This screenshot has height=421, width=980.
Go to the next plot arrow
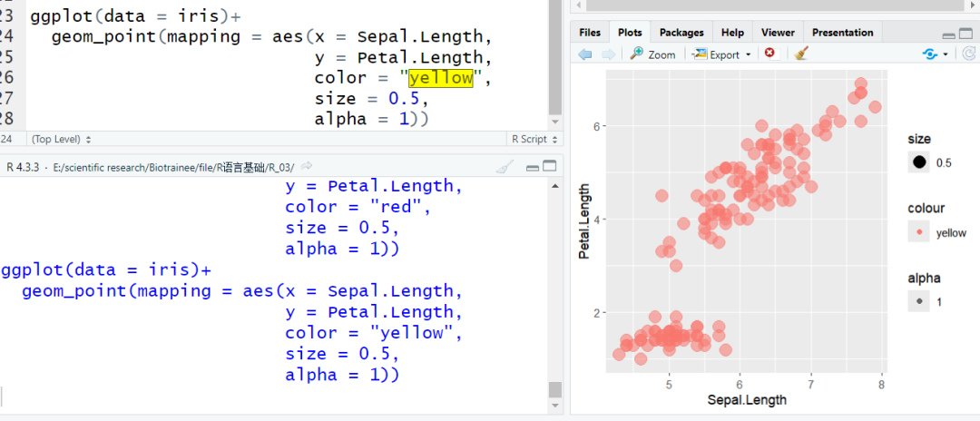[608, 54]
